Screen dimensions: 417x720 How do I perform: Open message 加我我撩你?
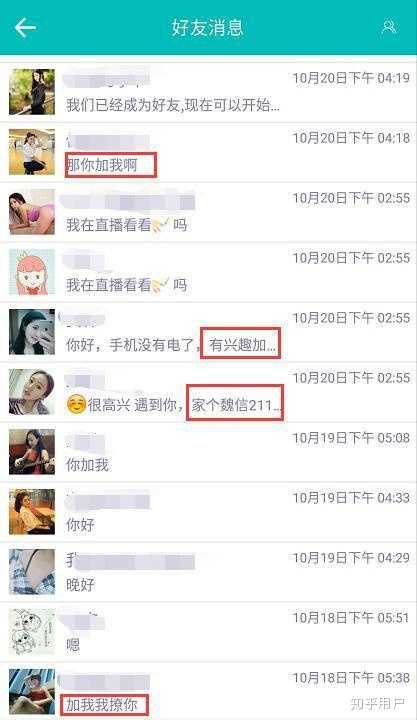(208, 691)
